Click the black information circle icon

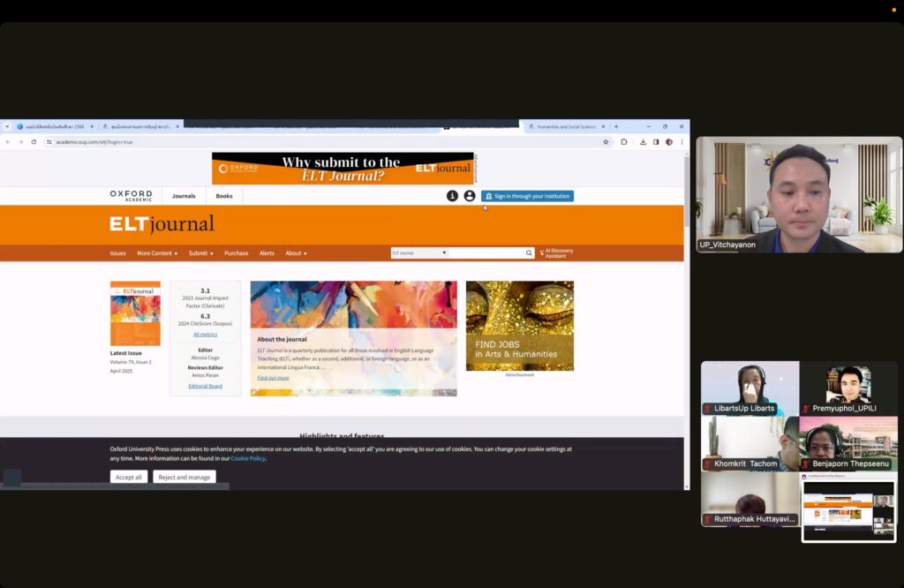pyautogui.click(x=452, y=196)
